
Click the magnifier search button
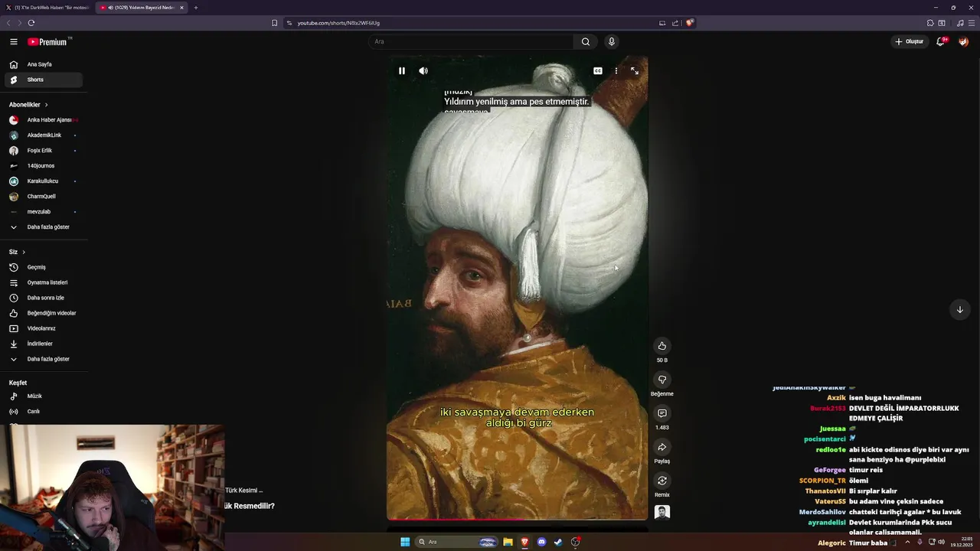coord(586,41)
